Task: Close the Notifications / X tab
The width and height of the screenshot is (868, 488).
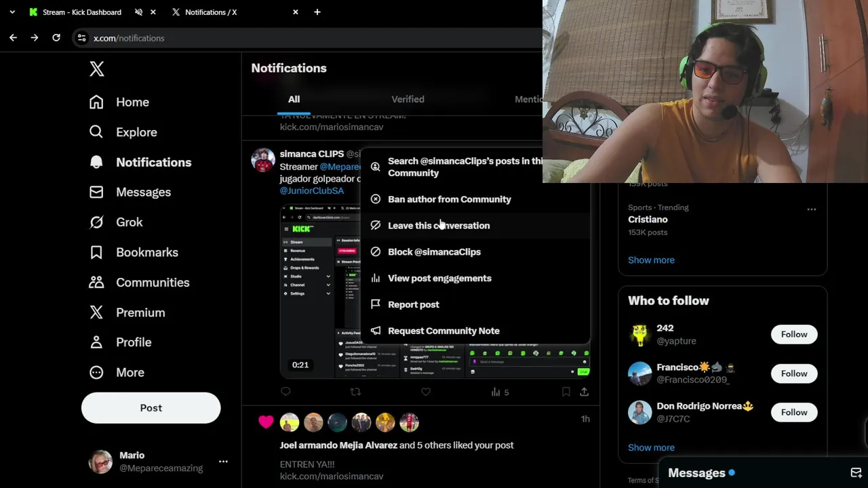Action: click(x=295, y=12)
